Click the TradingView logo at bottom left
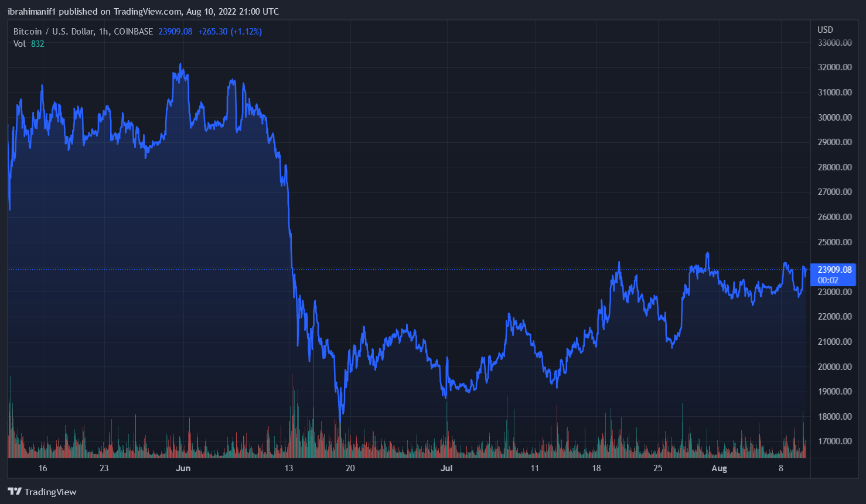The height and width of the screenshot is (504, 866). (42, 492)
